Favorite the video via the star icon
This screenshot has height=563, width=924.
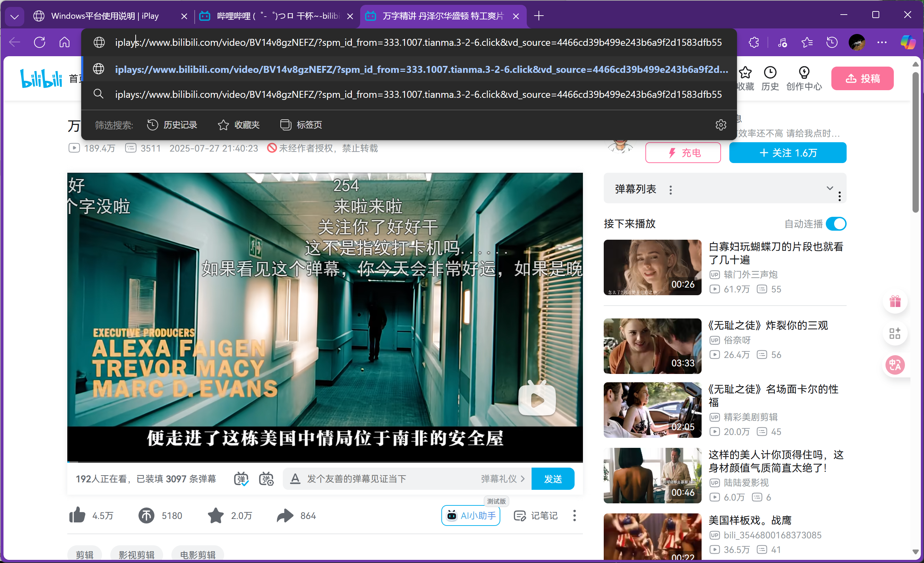coord(215,515)
